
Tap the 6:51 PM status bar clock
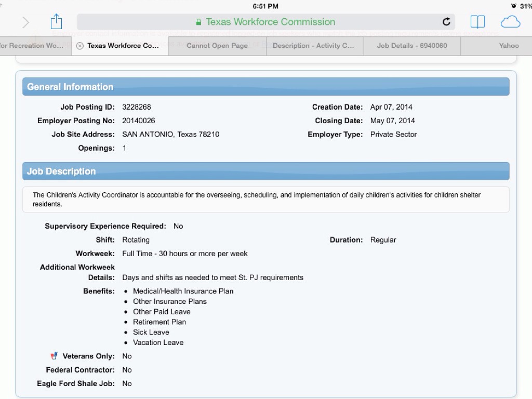coord(265,6)
